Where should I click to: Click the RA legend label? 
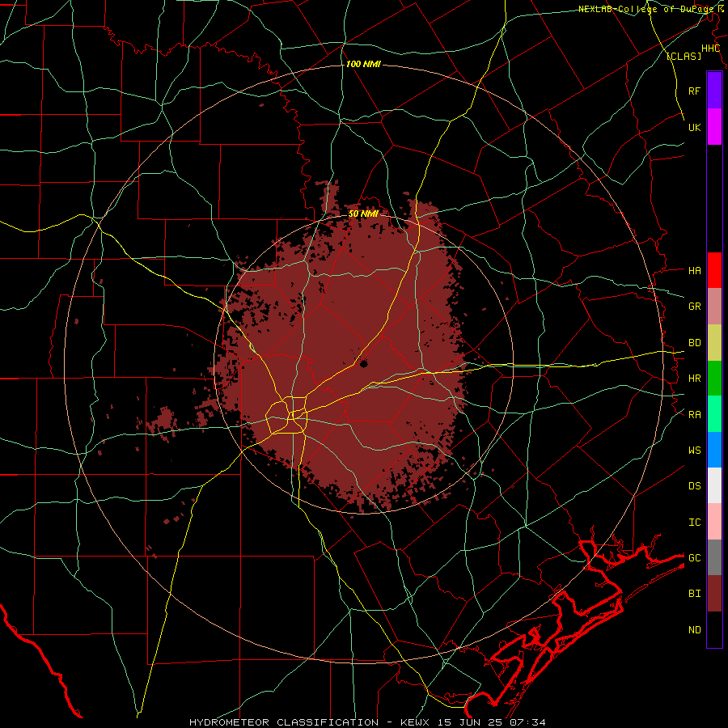click(x=694, y=415)
